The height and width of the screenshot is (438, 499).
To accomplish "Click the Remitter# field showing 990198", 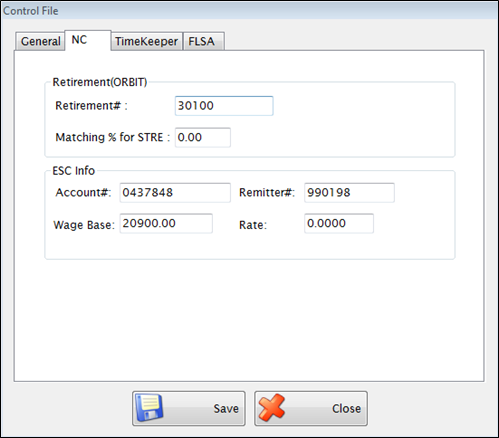I will pos(349,193).
